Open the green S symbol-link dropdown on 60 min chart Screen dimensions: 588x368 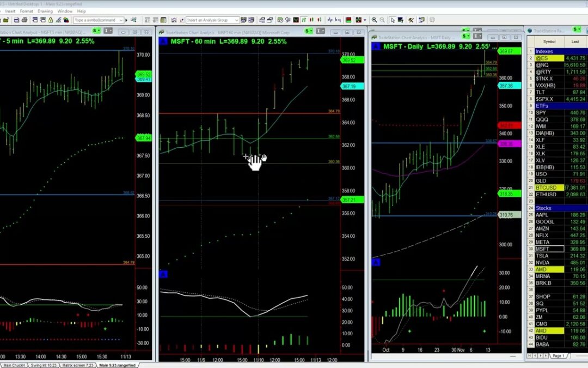pos(309,31)
